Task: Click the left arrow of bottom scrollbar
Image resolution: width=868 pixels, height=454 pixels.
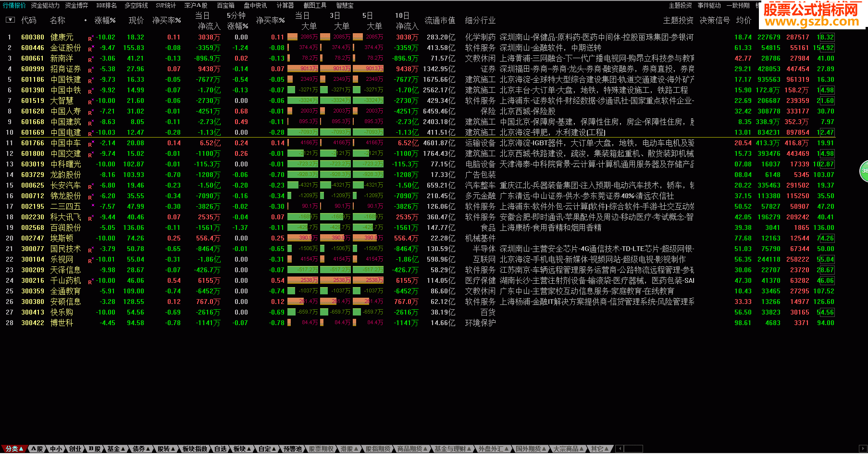Action: (x=620, y=449)
